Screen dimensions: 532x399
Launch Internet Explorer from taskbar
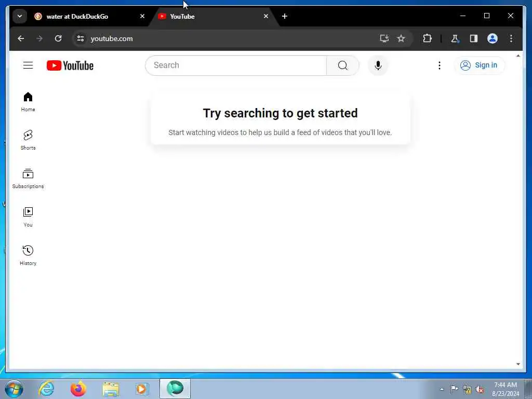coord(46,389)
